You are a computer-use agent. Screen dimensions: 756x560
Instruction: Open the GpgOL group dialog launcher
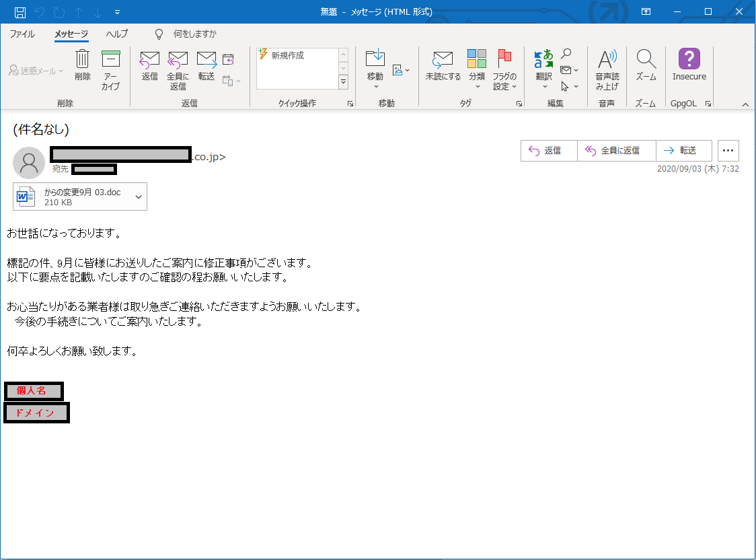pos(708,104)
